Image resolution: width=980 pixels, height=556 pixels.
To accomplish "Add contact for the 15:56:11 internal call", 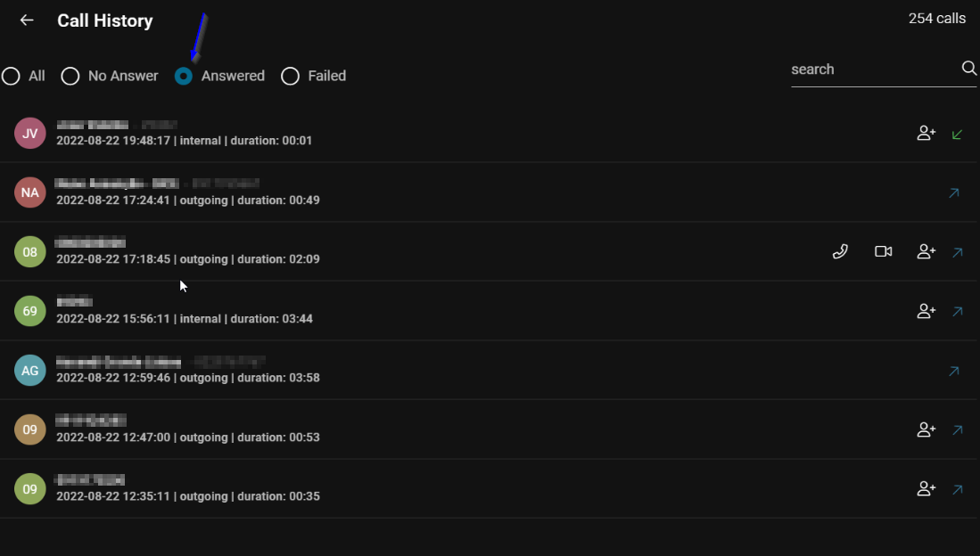I will pos(926,311).
